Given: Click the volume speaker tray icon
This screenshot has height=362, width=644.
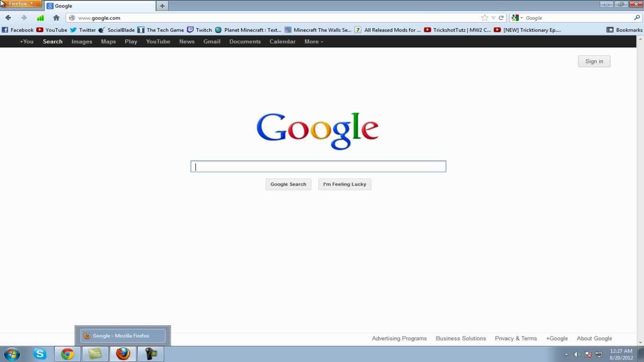Looking at the screenshot, I should coord(577,354).
